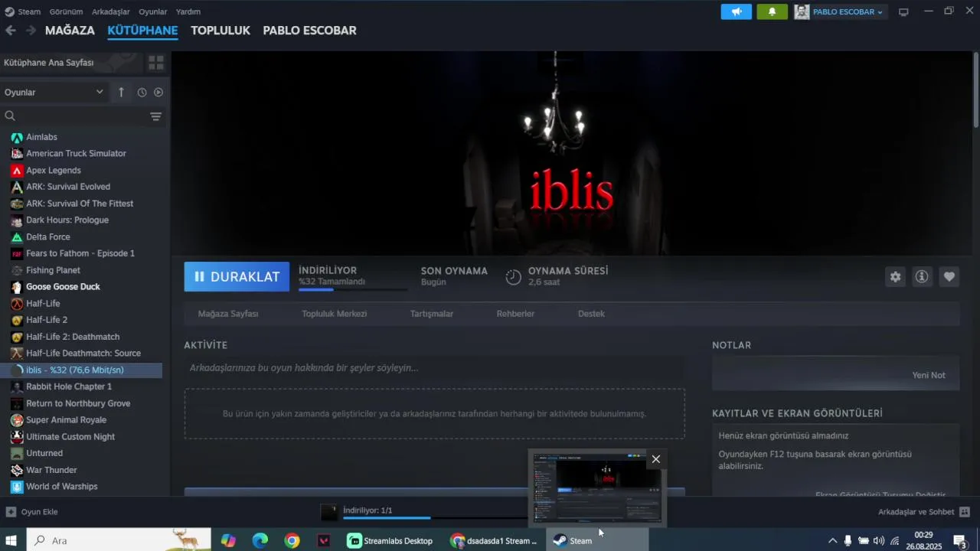Toggle ready-to-play filter icon
Viewport: 980px width, 551px height.
tap(158, 92)
